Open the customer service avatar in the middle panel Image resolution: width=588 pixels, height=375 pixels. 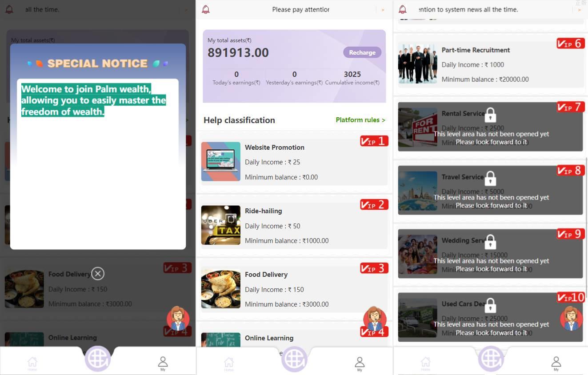pos(374,318)
